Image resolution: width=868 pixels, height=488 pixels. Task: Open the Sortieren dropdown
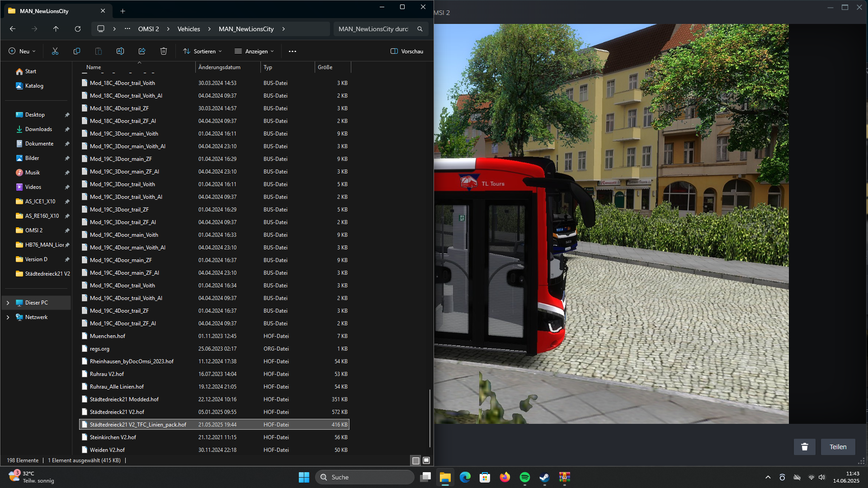[202, 52]
